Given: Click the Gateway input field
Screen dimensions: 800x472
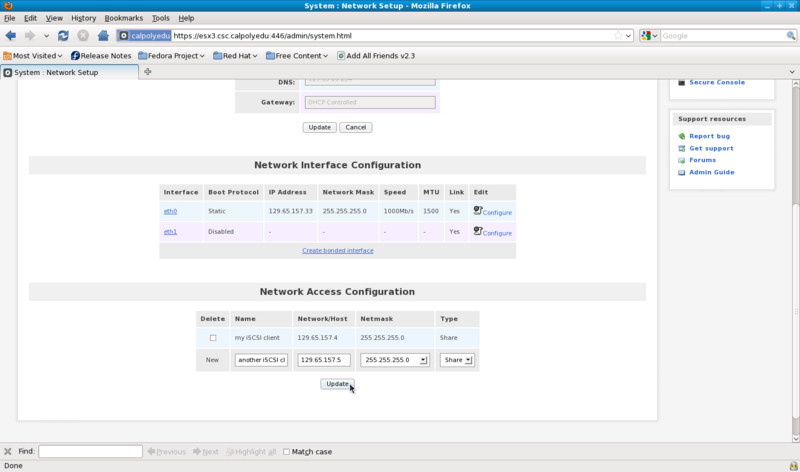Looking at the screenshot, I should coord(370,102).
